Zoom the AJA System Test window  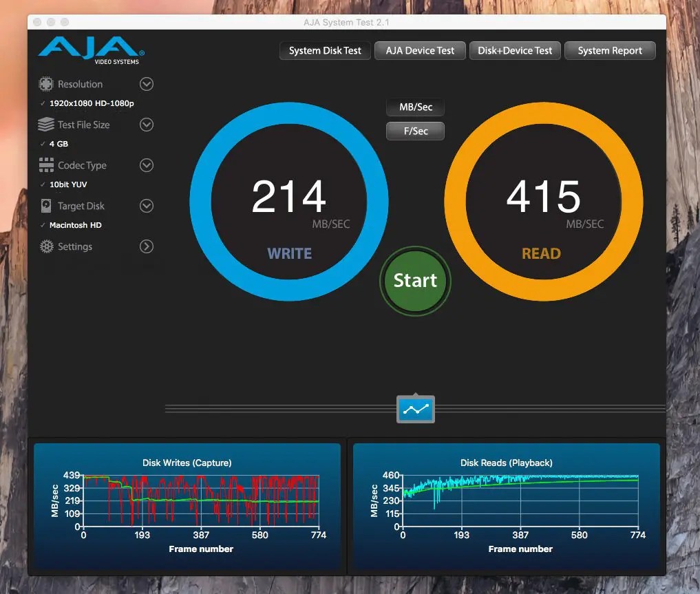tap(65, 22)
